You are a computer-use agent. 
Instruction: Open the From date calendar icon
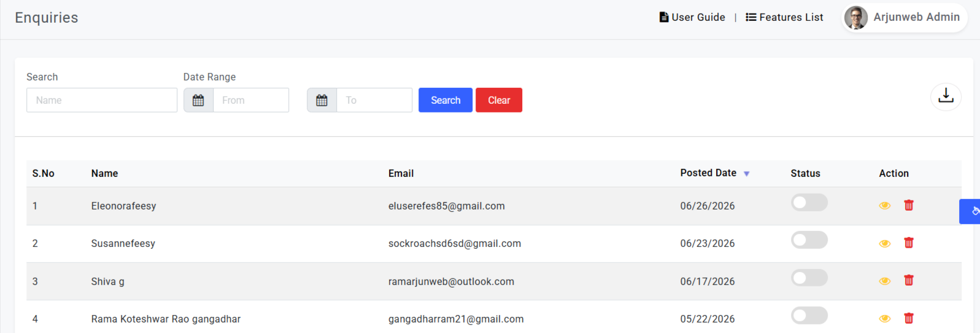(x=198, y=100)
